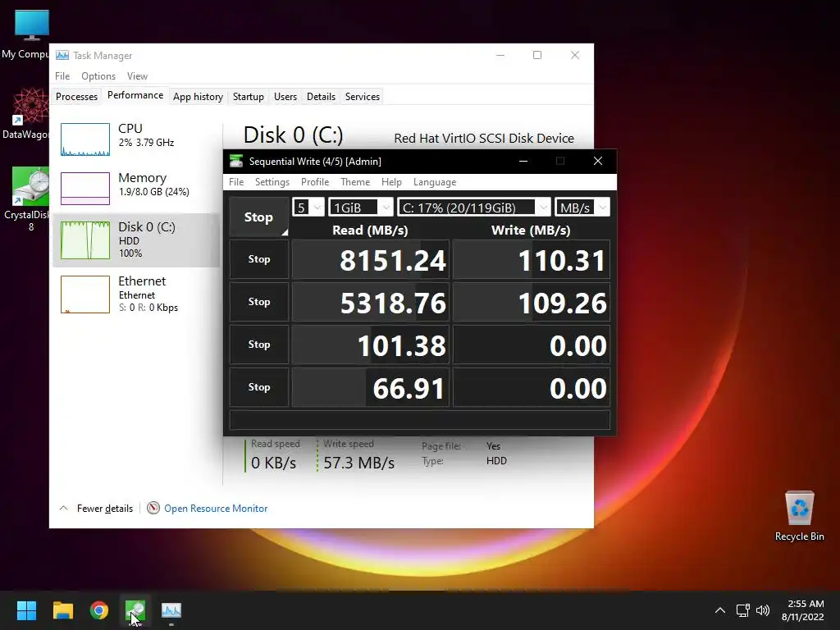Select the Performance tab
Viewport: 840px width, 630px height.
click(x=135, y=95)
